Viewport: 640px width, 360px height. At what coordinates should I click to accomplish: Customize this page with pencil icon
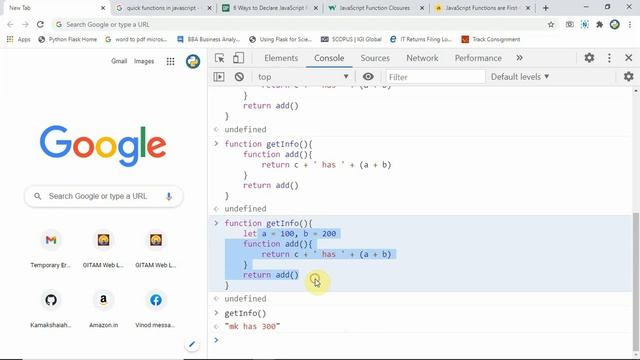pos(191,344)
